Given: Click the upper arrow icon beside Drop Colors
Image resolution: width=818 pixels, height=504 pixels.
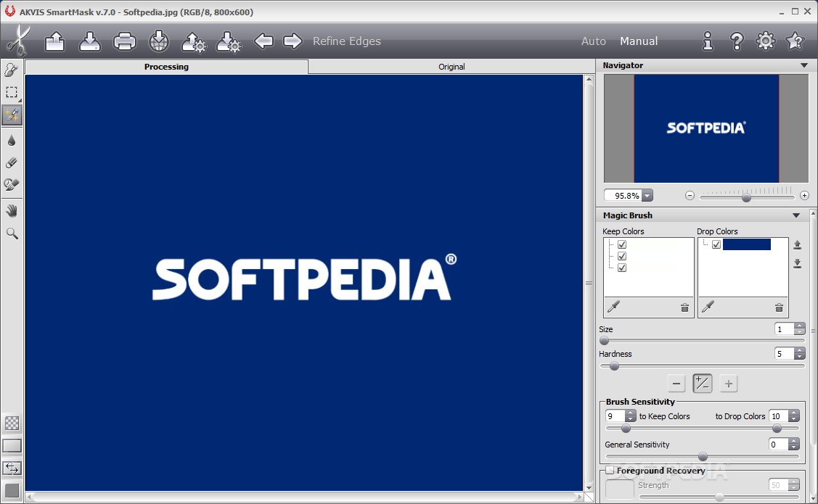Looking at the screenshot, I should tap(797, 244).
